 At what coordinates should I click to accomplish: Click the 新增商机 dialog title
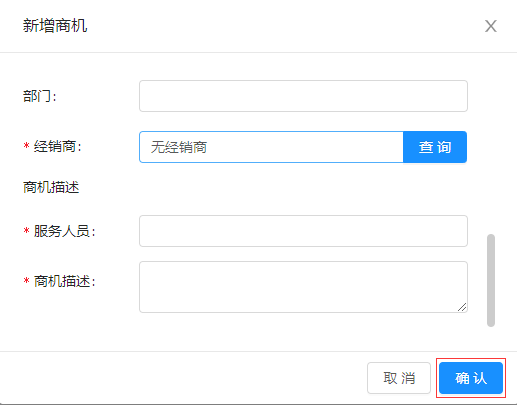55,26
